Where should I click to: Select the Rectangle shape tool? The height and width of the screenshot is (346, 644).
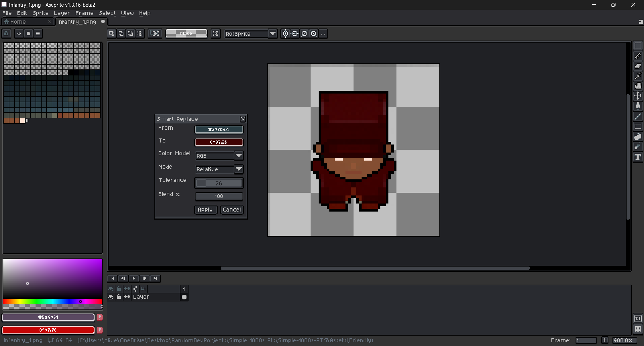tap(638, 127)
